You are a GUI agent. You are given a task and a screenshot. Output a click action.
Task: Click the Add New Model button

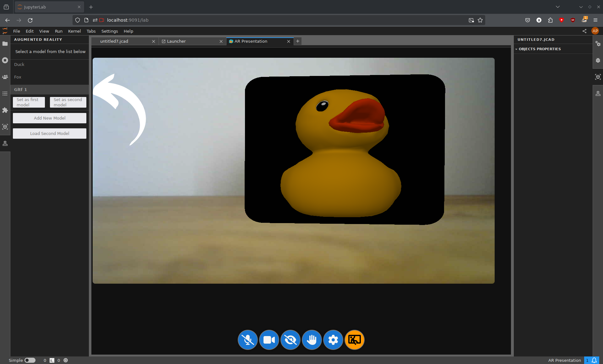point(50,118)
